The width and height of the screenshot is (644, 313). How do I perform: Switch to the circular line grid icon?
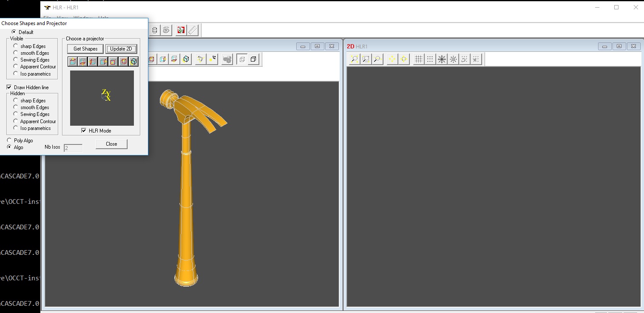(x=442, y=59)
